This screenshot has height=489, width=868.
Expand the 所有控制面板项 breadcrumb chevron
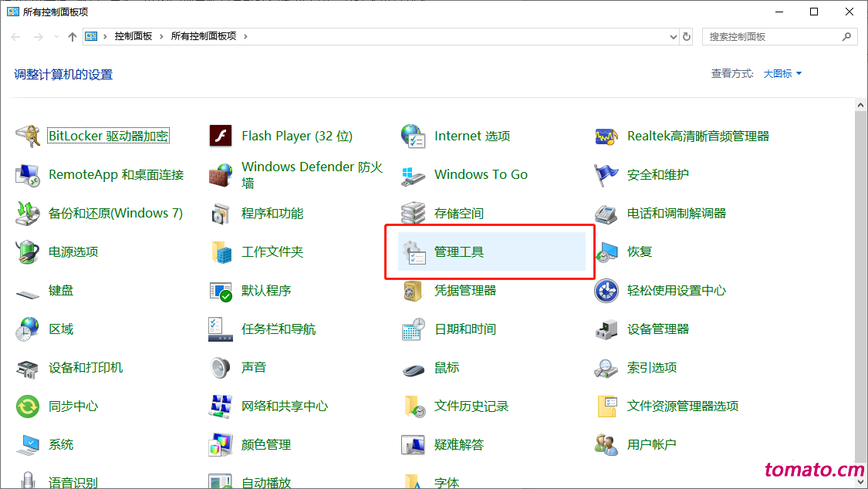coord(245,36)
